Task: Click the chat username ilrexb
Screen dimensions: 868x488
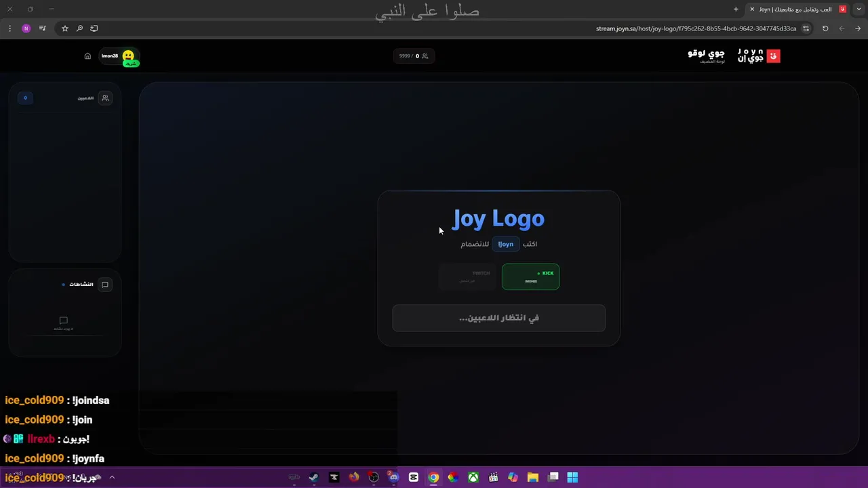Action: [x=41, y=439]
